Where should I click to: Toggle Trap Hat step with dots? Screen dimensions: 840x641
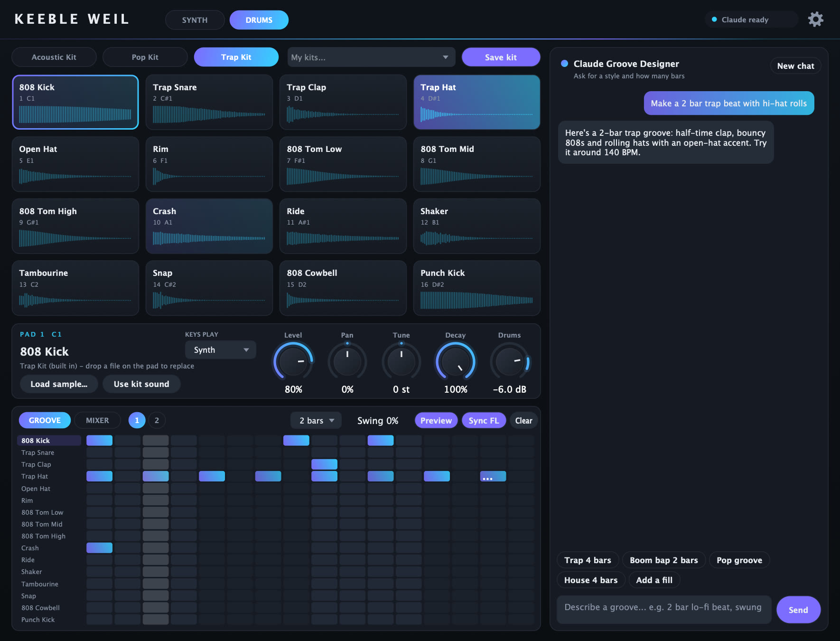(493, 476)
